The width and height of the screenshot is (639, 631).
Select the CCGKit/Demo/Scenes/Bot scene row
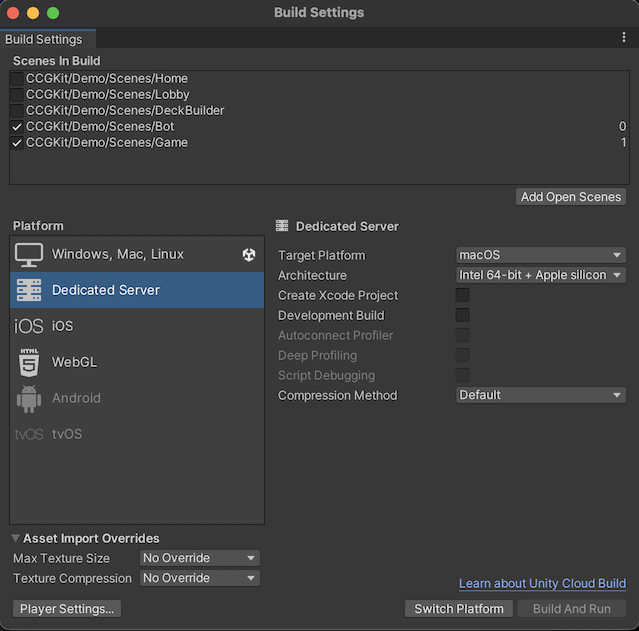click(320, 127)
